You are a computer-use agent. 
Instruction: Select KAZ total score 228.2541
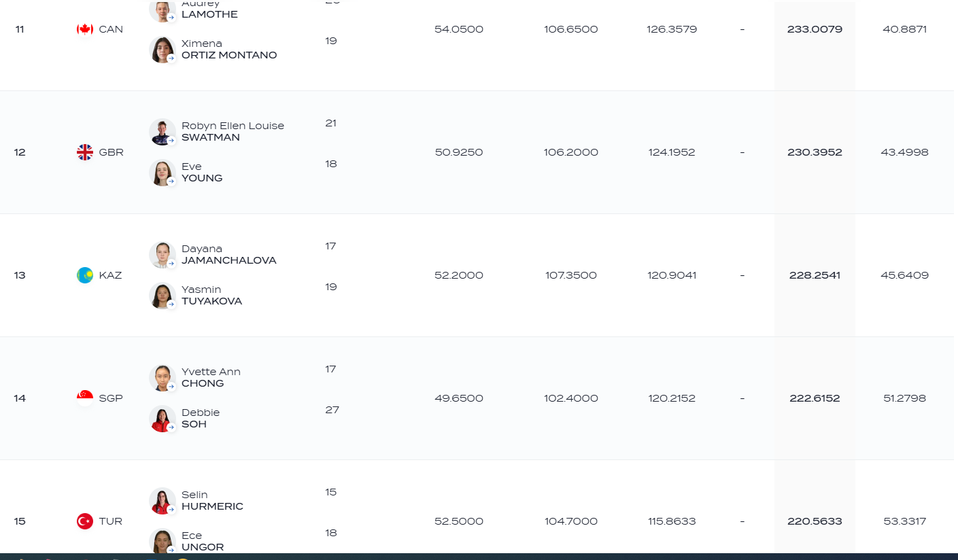(815, 275)
